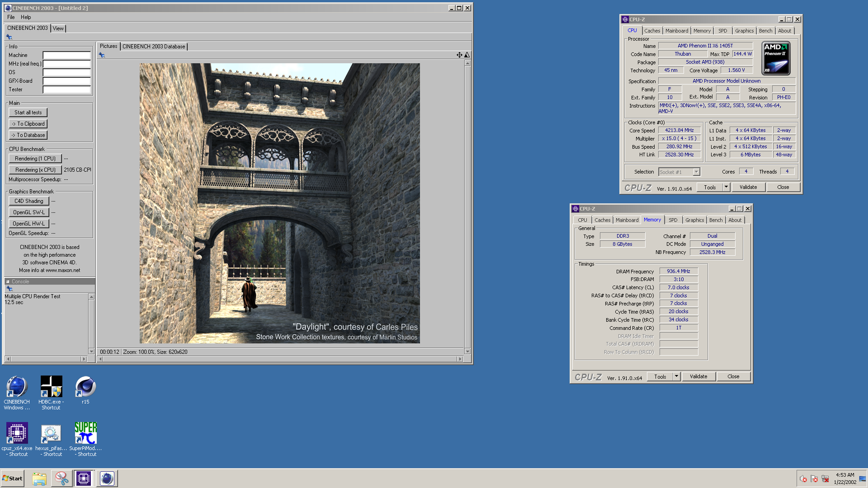Click the CPU-Z taskbar icon
Image resolution: width=868 pixels, height=488 pixels.
(x=84, y=479)
